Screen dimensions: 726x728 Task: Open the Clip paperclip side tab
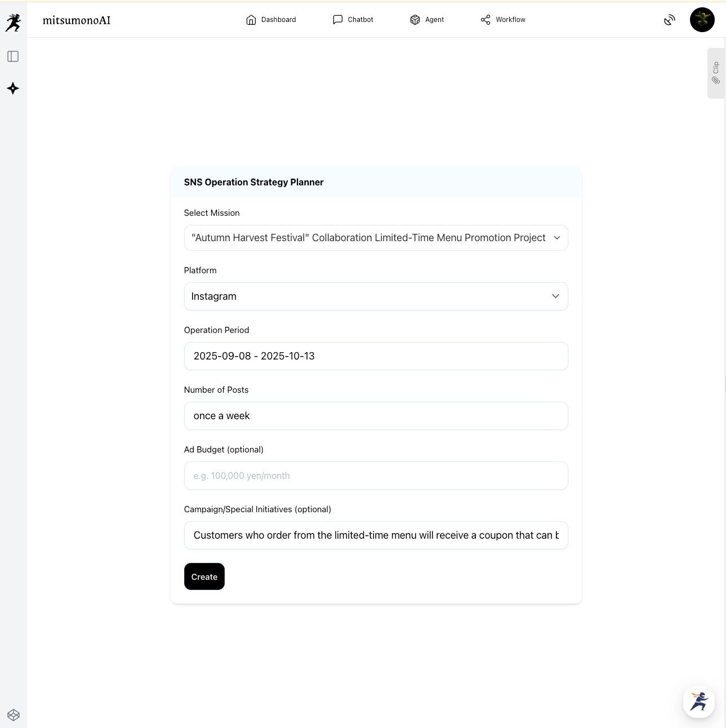(x=716, y=73)
